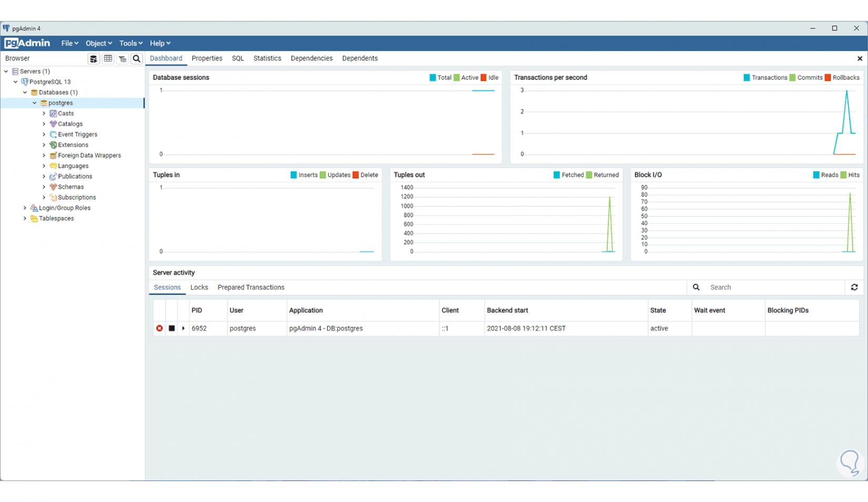868x502 pixels.
Task: Open the File menu
Action: click(x=69, y=43)
